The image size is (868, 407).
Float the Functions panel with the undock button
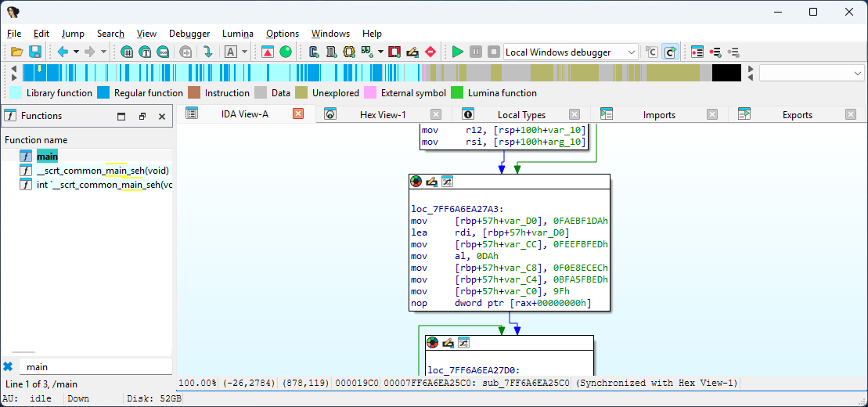(x=142, y=116)
